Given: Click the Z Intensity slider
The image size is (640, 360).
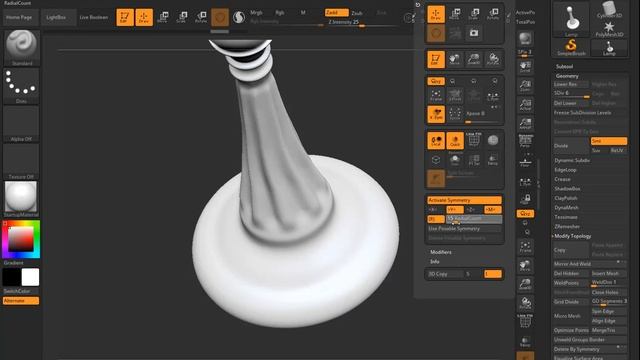Looking at the screenshot, I should [361, 22].
